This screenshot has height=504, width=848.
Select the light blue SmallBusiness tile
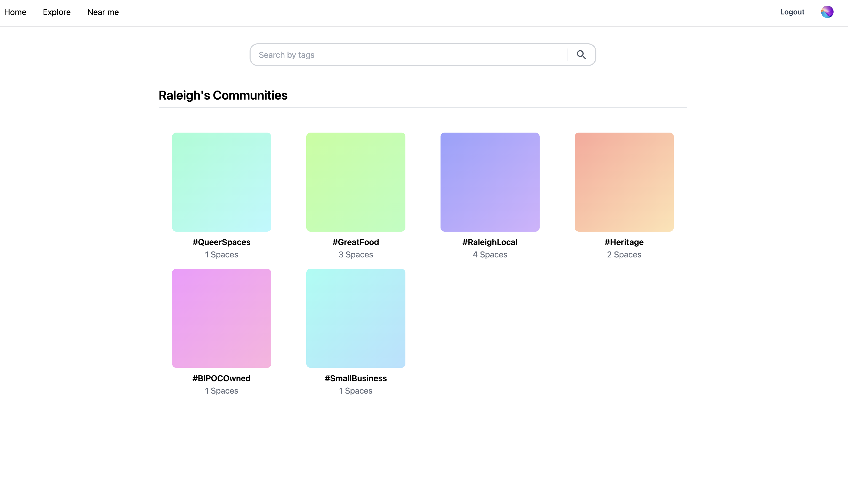[356, 318]
